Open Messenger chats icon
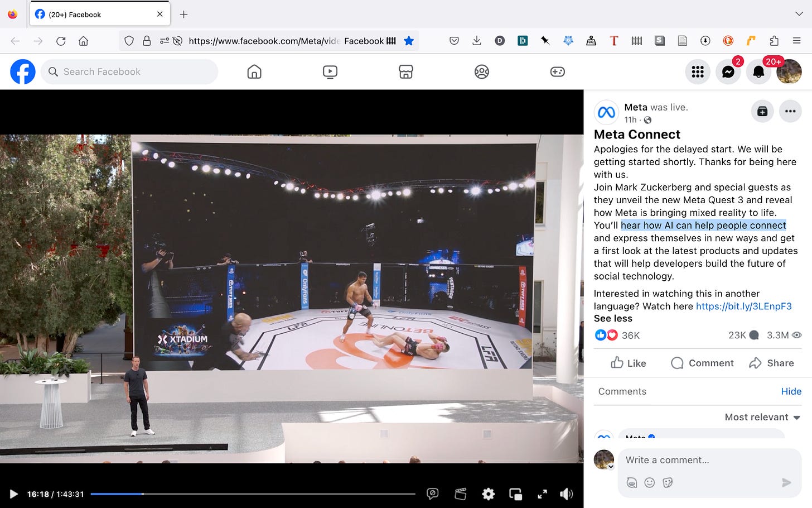This screenshot has height=508, width=812. [728, 71]
